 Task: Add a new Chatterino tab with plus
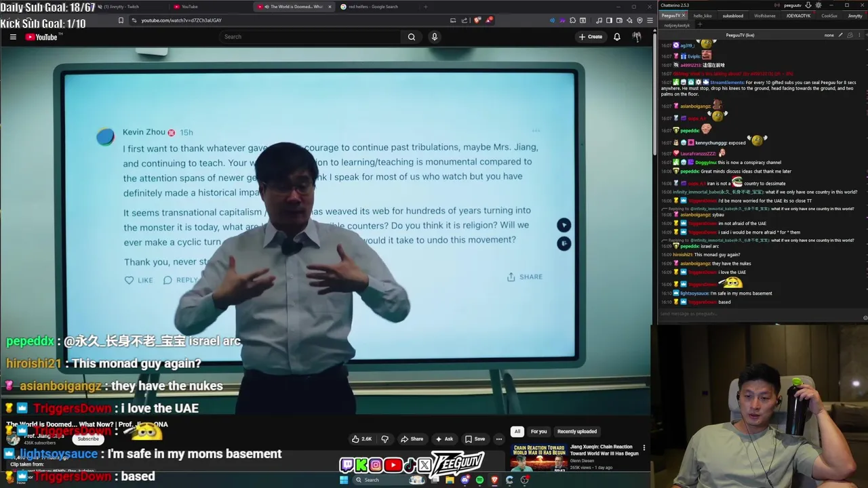pyautogui.click(x=700, y=25)
